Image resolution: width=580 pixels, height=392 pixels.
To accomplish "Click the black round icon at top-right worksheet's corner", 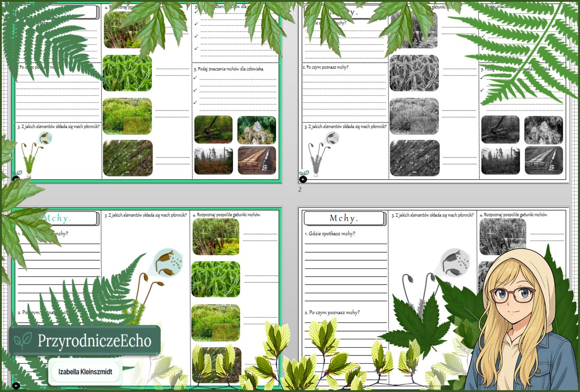I will tap(303, 179).
